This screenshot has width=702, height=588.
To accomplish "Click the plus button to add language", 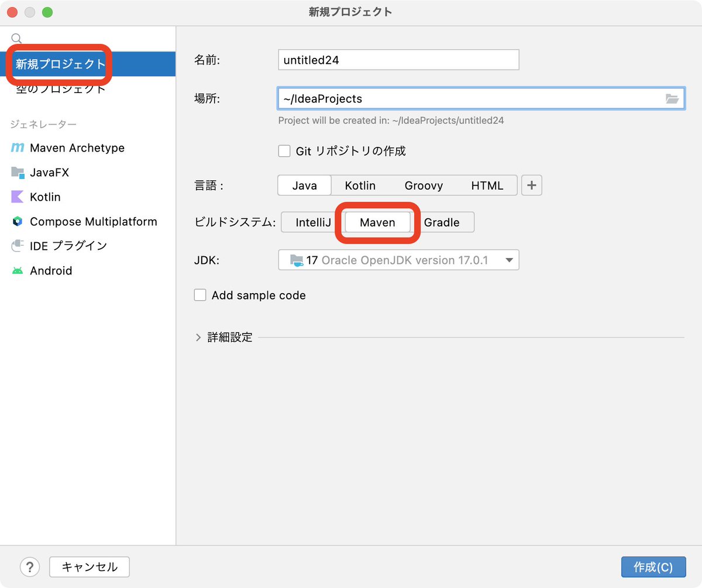I will 532,185.
